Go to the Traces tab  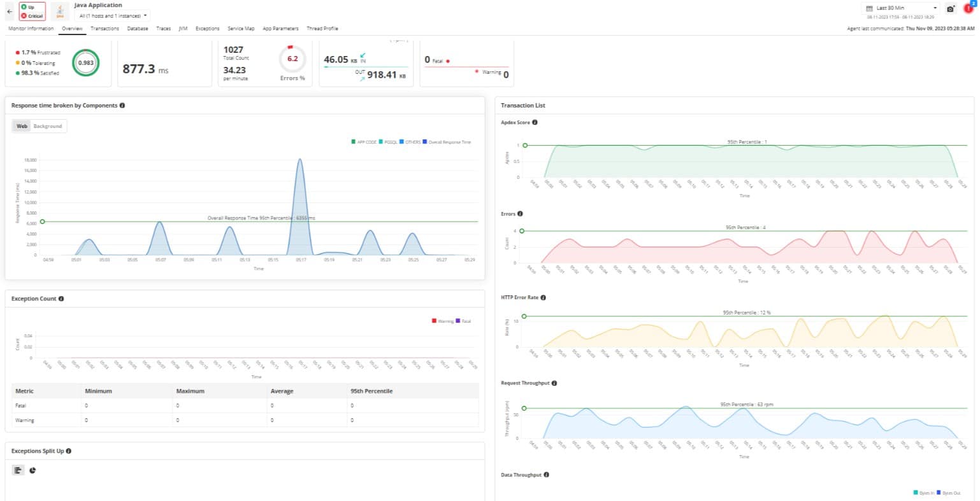[163, 29]
